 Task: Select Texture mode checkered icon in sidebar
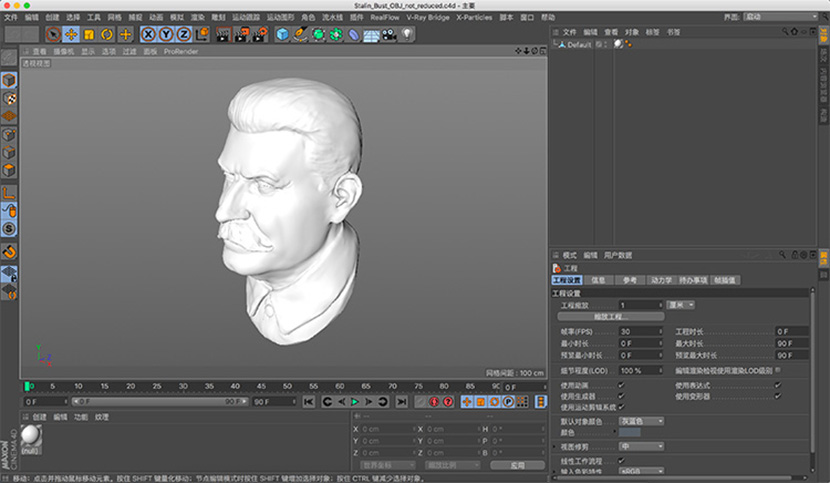(x=9, y=99)
